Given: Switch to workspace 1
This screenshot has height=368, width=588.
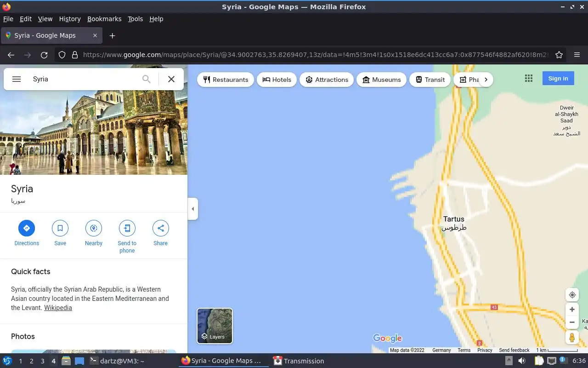Looking at the screenshot, I should pyautogui.click(x=20, y=361).
